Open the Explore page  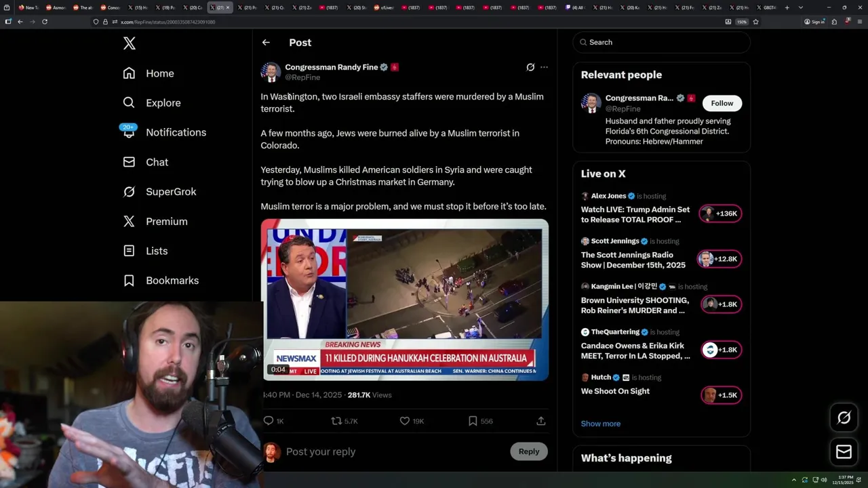[152, 103]
